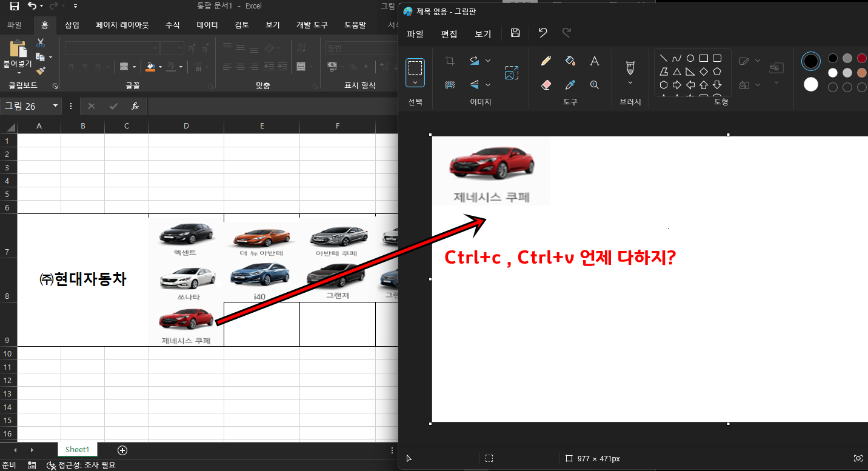
Task: Pick the hexagon shape in Paint
Action: point(664,85)
